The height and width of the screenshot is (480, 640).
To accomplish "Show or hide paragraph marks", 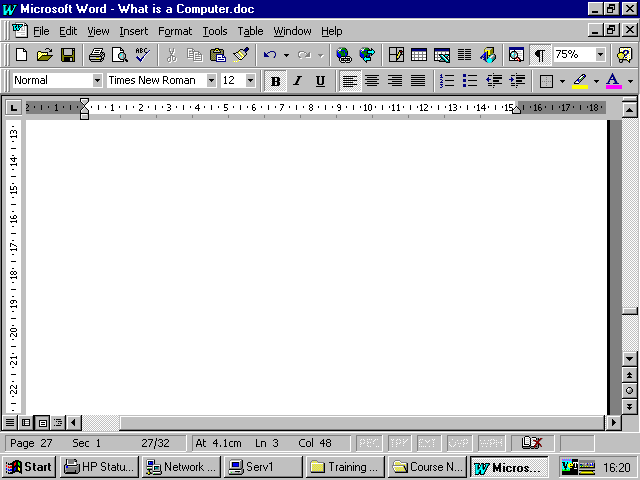I will click(540, 55).
